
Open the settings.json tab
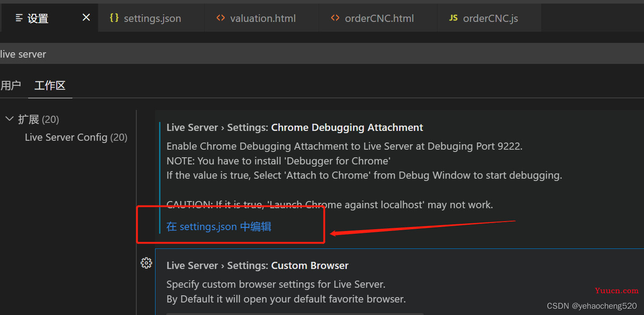click(x=152, y=18)
